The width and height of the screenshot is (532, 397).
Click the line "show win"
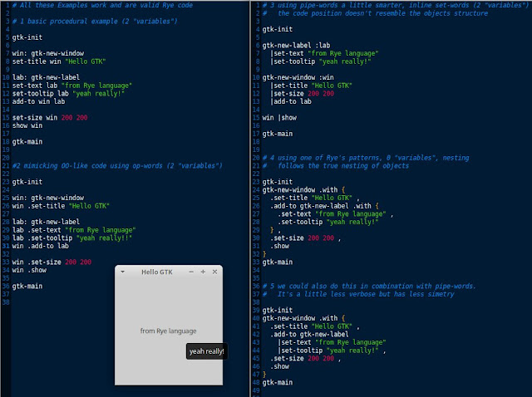[x=27, y=125]
